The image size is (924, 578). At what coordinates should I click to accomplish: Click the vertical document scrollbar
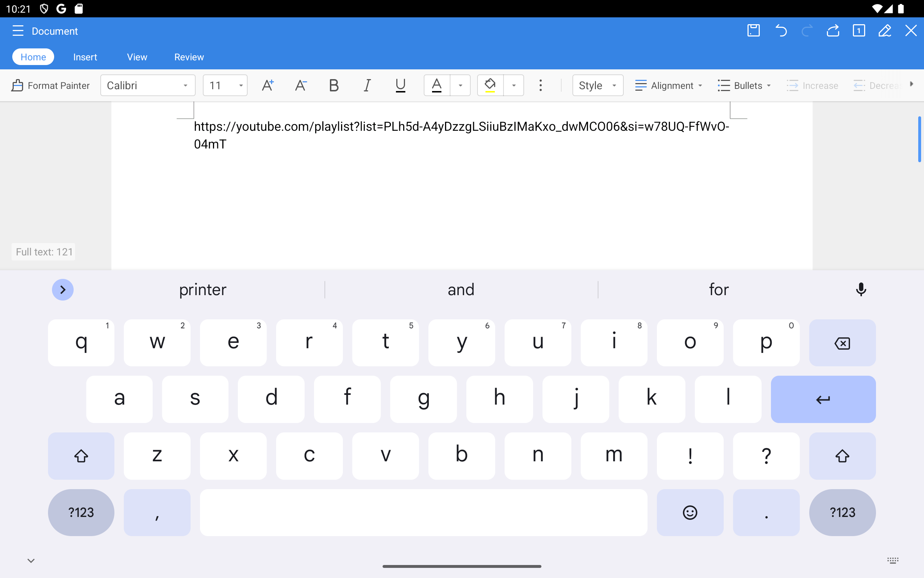click(x=919, y=139)
